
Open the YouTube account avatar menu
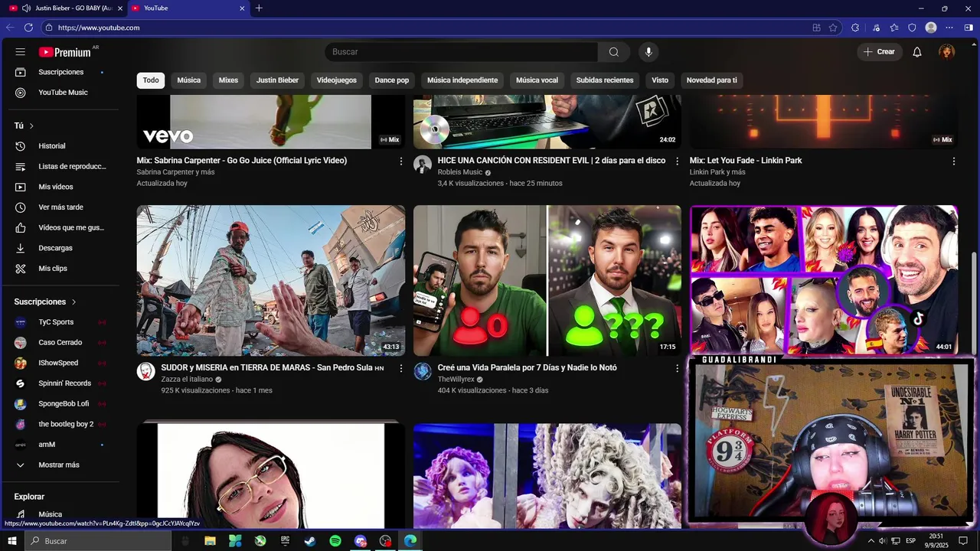[x=947, y=52]
